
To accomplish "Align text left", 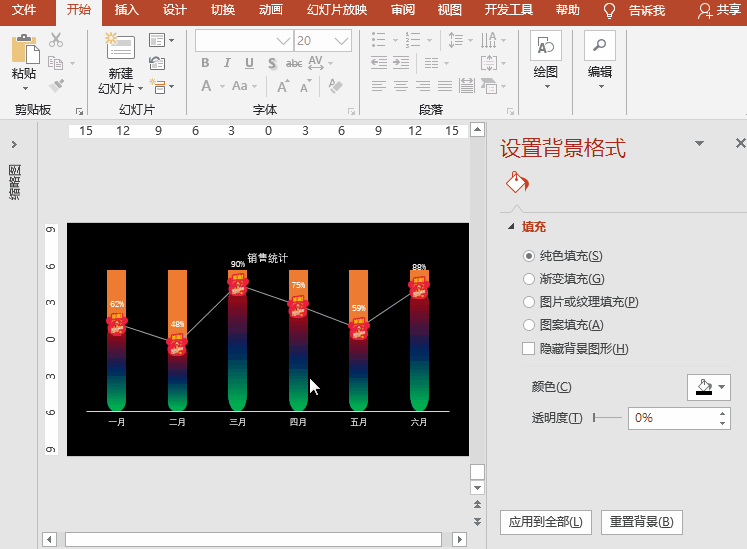I will [379, 86].
